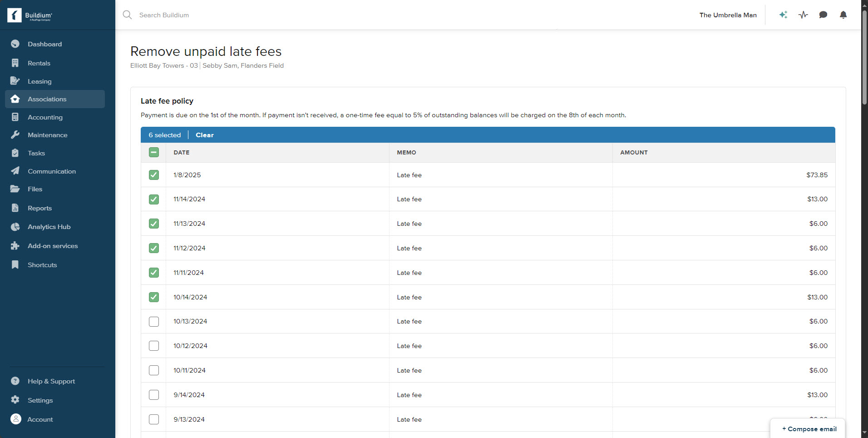Image resolution: width=868 pixels, height=438 pixels.
Task: Open Maintenance via the wrench icon
Action: [15, 135]
